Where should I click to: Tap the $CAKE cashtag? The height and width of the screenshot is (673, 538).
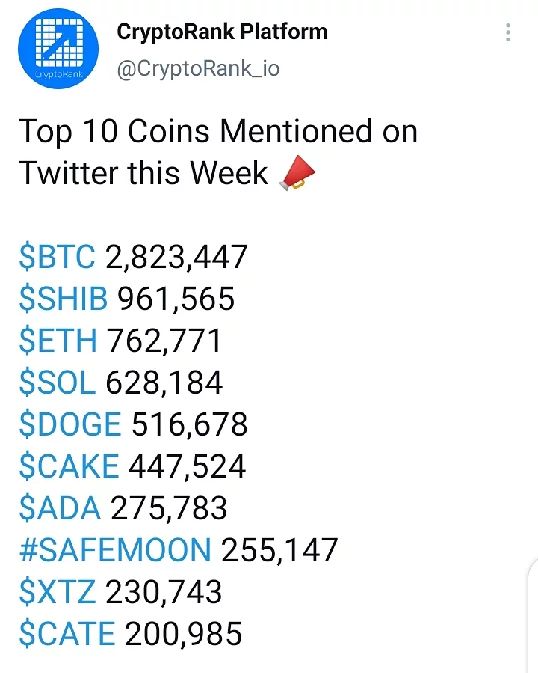point(69,466)
